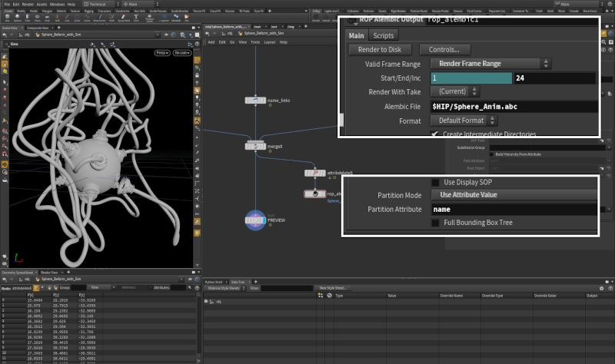This screenshot has width=615, height=364.
Task: Click the rop_alembic node icon
Action: [314, 194]
